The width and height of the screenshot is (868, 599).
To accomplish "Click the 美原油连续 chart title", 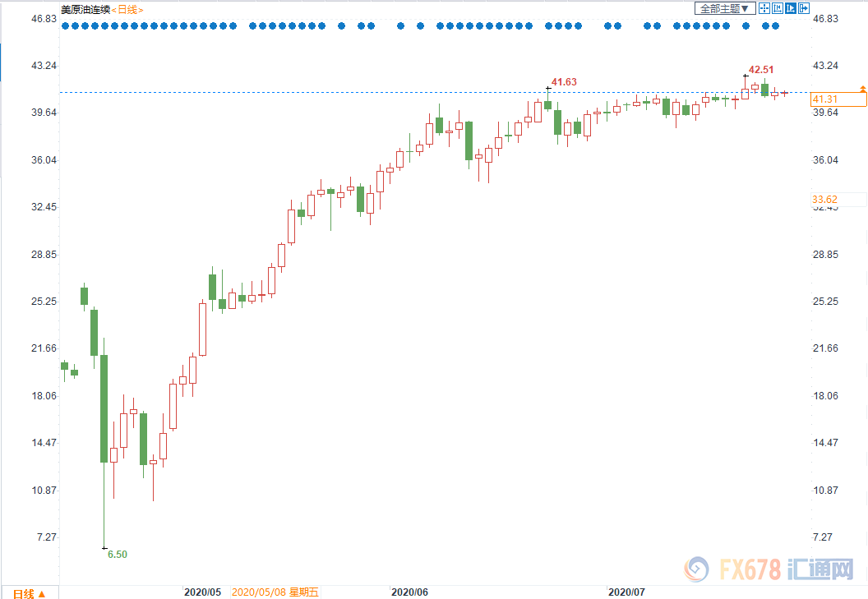I will pos(85,9).
